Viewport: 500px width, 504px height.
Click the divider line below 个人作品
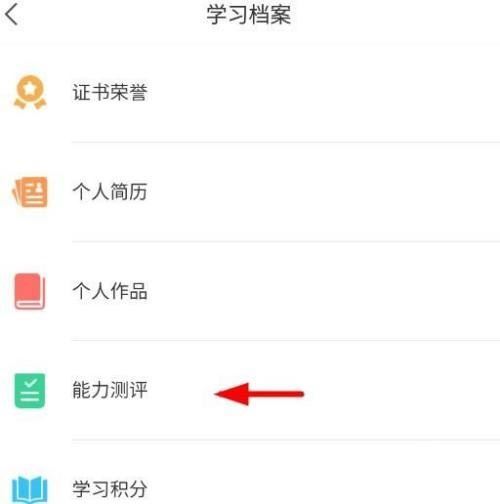[x=286, y=340]
